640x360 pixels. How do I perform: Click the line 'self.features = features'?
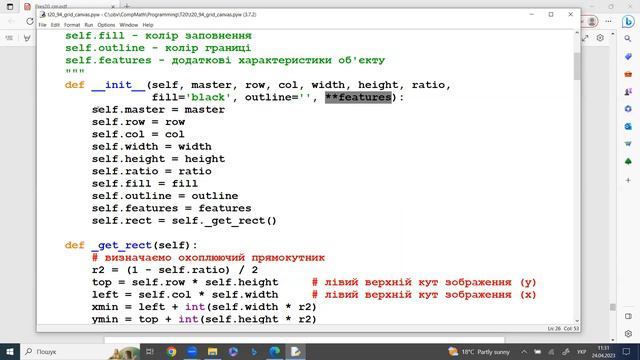(171, 208)
